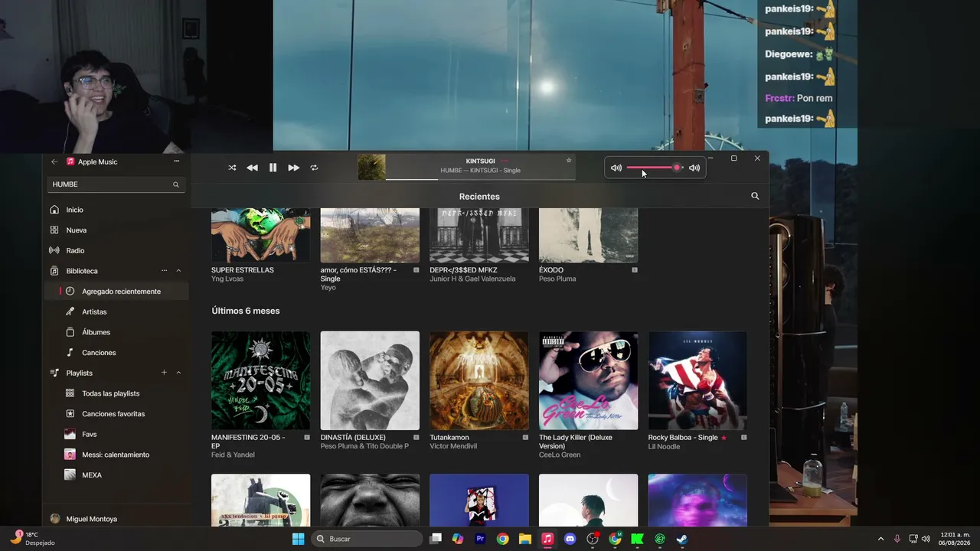Collapse the Playlists section

[x=178, y=373]
